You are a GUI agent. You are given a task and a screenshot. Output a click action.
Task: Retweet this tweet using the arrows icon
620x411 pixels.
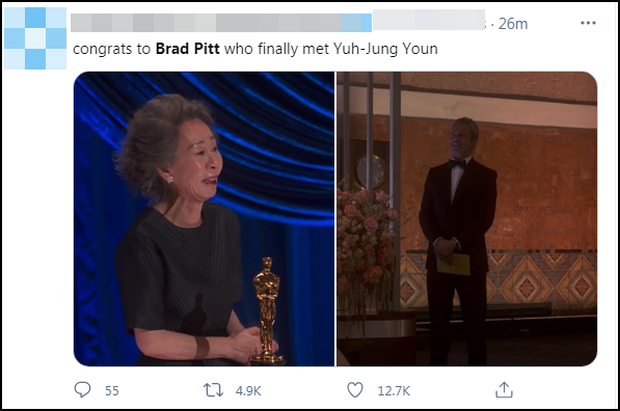(x=213, y=389)
